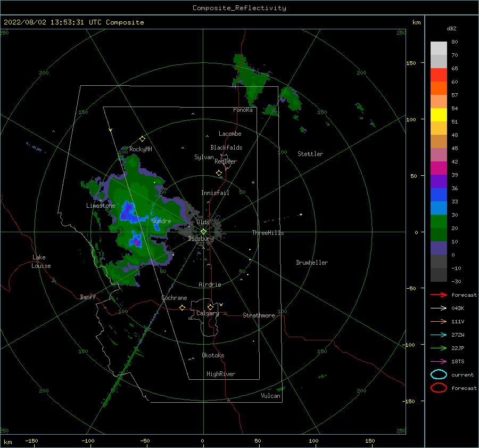Click the magenta storm core southwest of Sundre
479x448 pixels.
pos(136,241)
